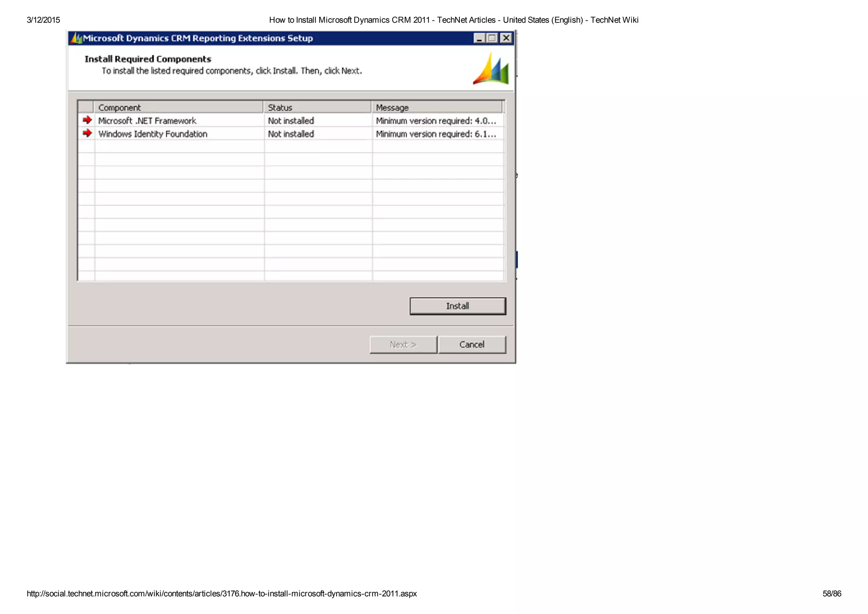Image resolution: width=868 pixels, height=614 pixels.
Task: Click the technet.microsoft.com URL in page footer
Action: pos(222,594)
